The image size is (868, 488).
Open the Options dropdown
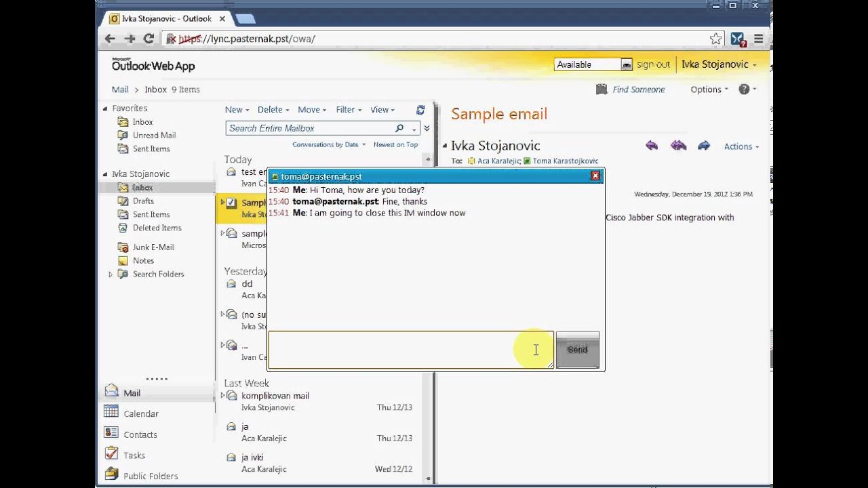(709, 89)
